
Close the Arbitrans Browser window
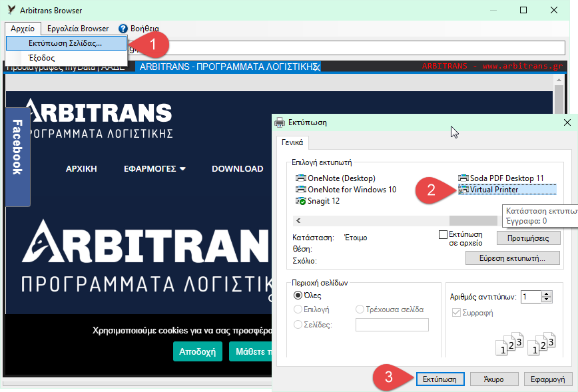click(553, 10)
